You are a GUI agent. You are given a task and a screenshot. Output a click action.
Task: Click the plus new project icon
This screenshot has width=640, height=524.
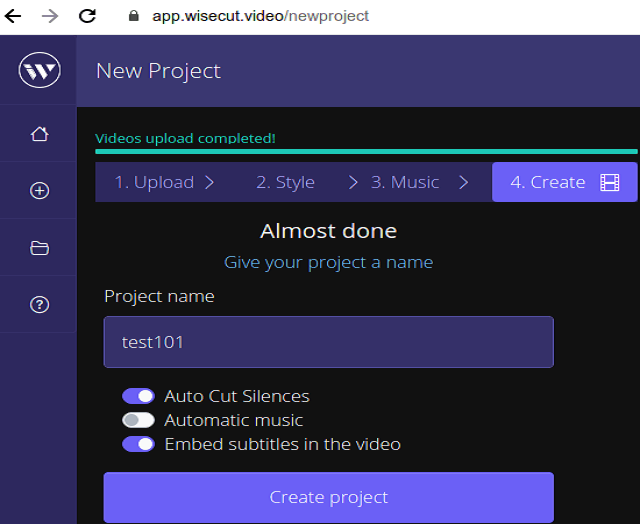point(39,191)
